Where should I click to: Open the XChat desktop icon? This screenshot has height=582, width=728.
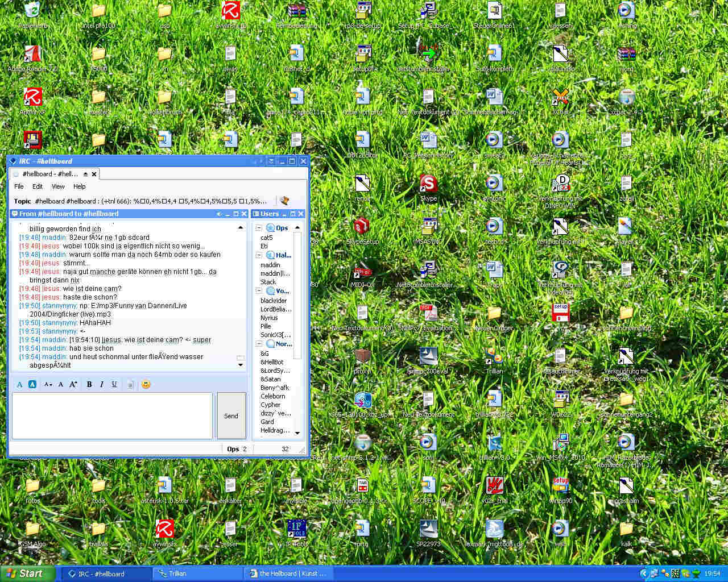click(x=560, y=99)
